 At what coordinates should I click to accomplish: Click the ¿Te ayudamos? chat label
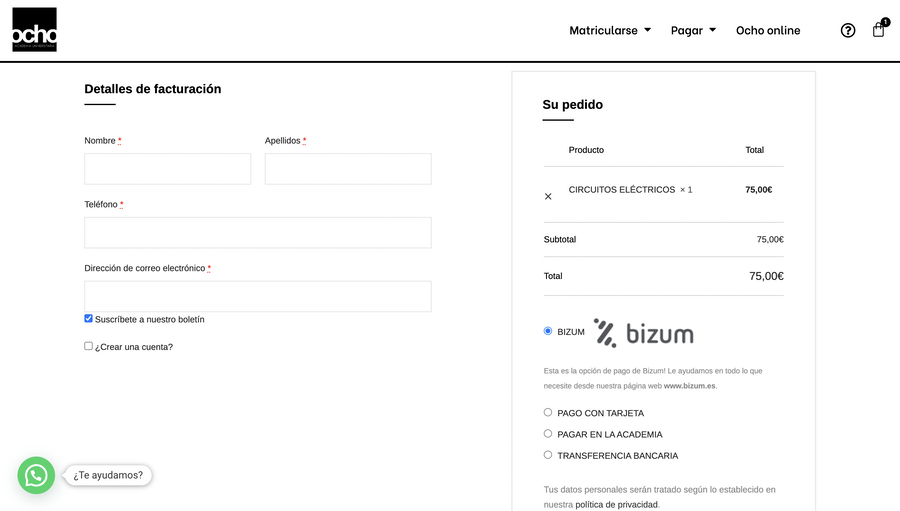coord(108,475)
